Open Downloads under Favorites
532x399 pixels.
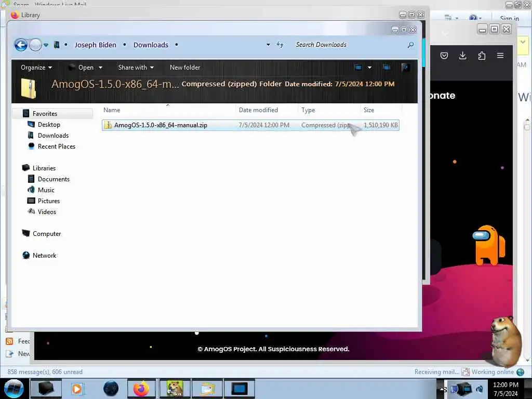53,136
